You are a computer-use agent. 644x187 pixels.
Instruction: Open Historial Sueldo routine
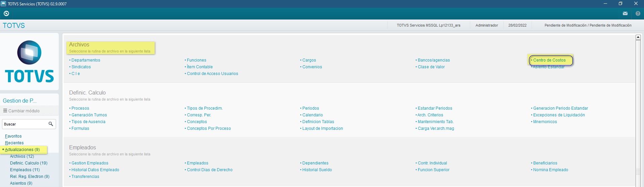tap(317, 170)
